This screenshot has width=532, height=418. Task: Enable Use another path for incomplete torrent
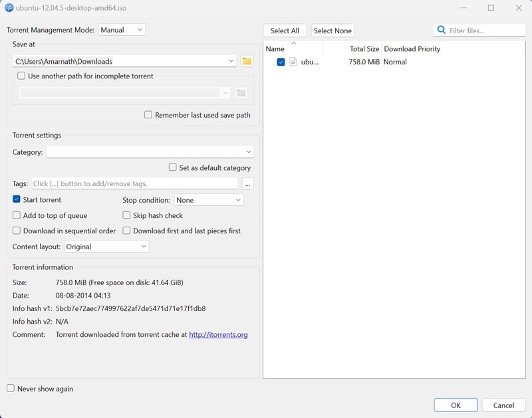(x=21, y=76)
